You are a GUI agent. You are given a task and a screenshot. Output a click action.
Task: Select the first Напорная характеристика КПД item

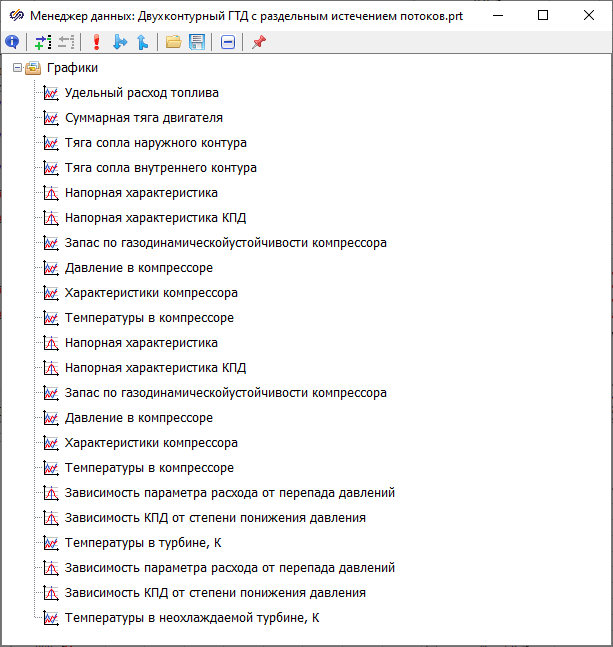tap(155, 218)
